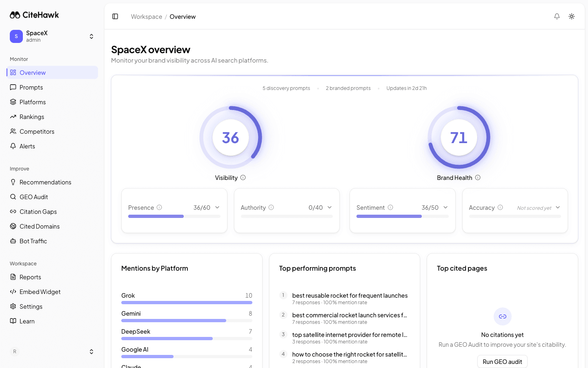The height and width of the screenshot is (368, 588).
Task: Click the CiteHawk logo icon
Action: point(15,15)
